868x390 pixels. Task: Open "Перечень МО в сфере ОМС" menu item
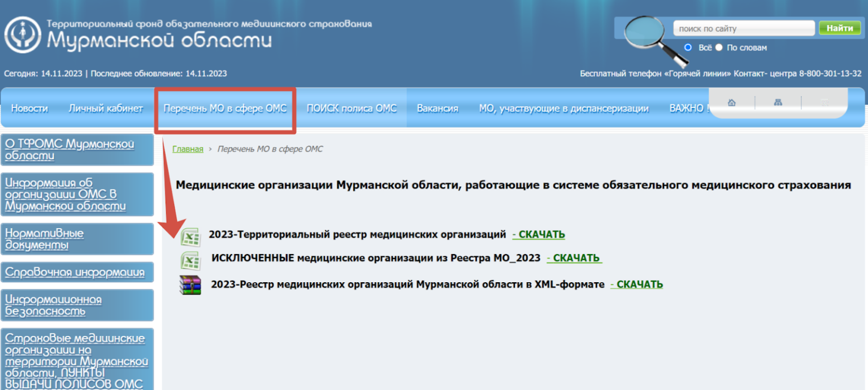click(x=225, y=108)
